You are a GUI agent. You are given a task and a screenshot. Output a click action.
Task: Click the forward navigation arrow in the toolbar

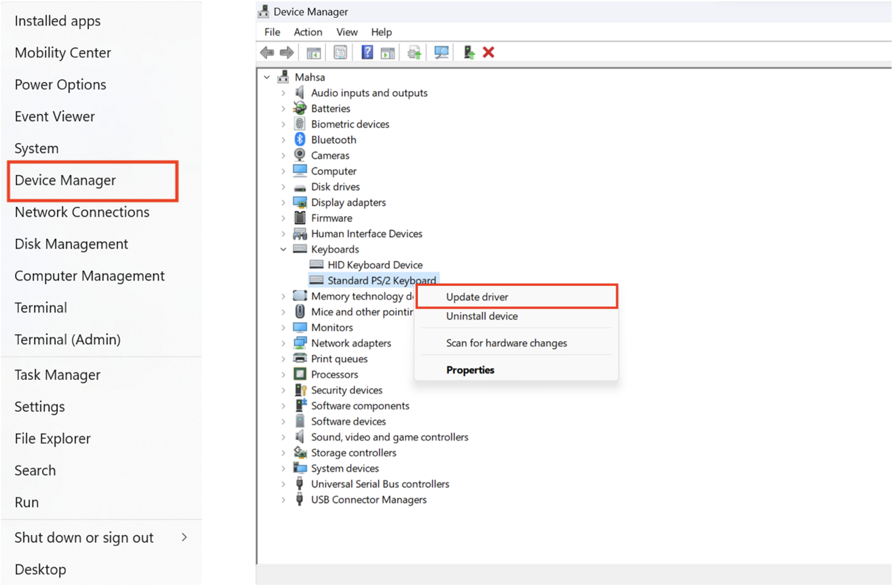[287, 52]
